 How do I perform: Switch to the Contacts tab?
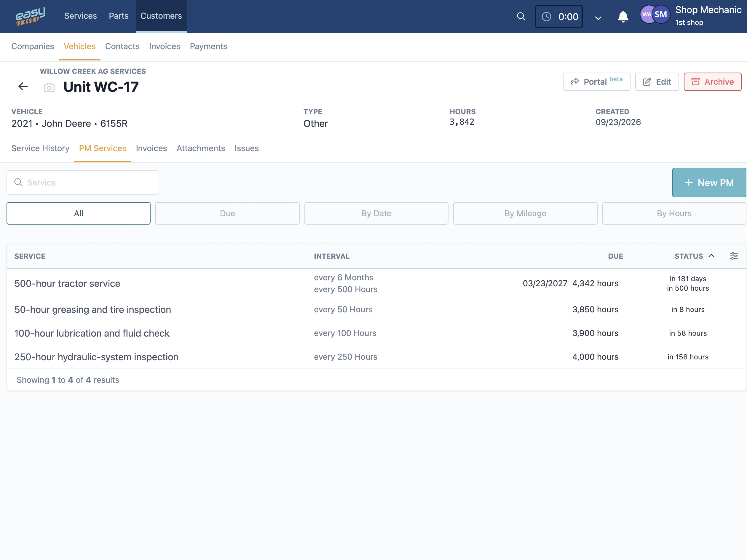pyautogui.click(x=122, y=46)
